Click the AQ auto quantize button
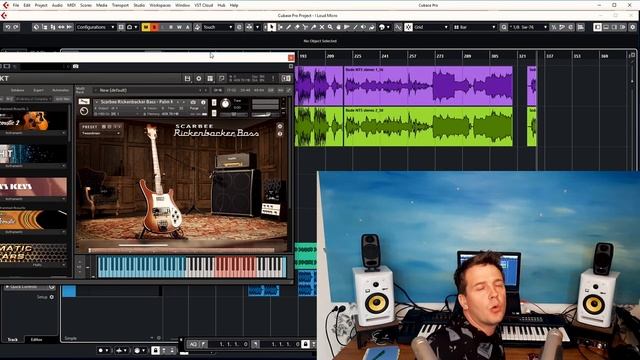Viewport: 640px width, 360px height. [193, 344]
